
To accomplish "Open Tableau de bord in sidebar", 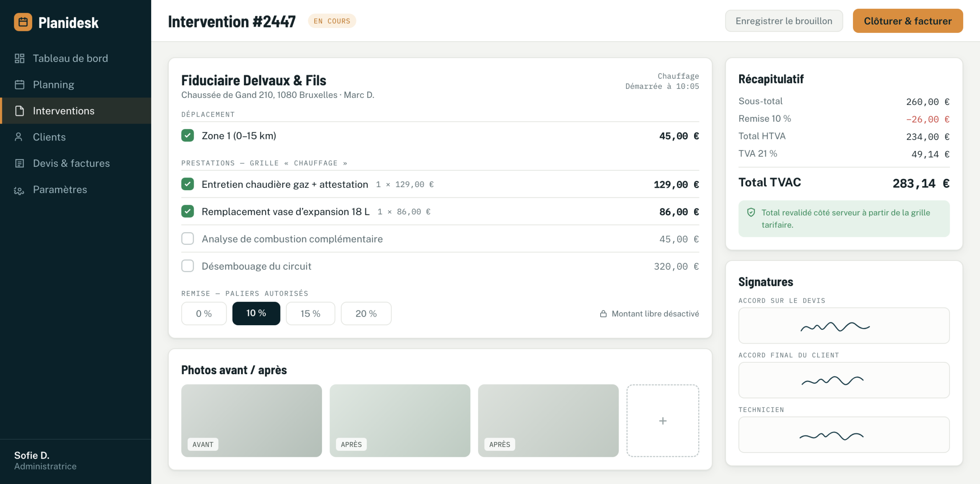I will click(x=76, y=58).
